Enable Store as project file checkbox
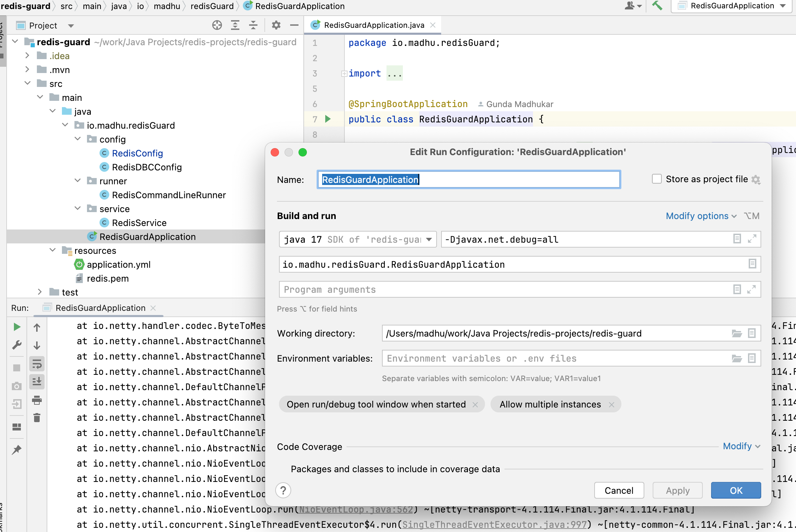Image resolution: width=796 pixels, height=532 pixels. tap(656, 179)
